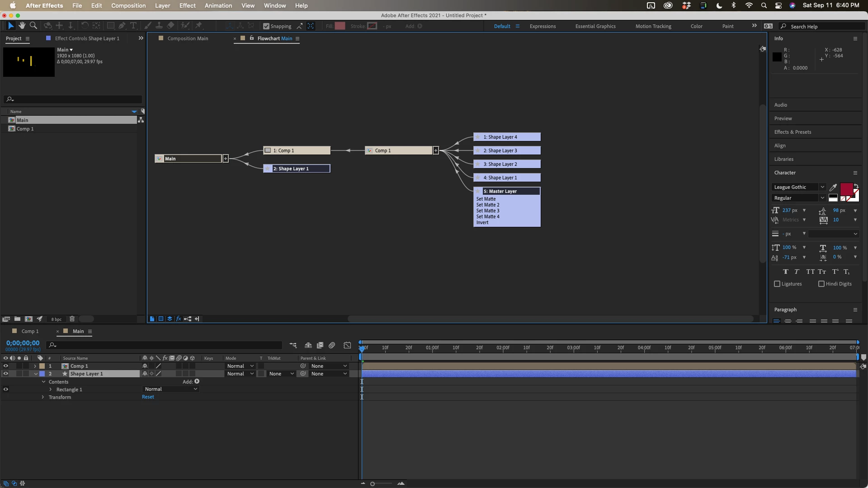Click the red fill color swatch in Character panel
Image resolution: width=868 pixels, height=488 pixels.
pyautogui.click(x=846, y=189)
